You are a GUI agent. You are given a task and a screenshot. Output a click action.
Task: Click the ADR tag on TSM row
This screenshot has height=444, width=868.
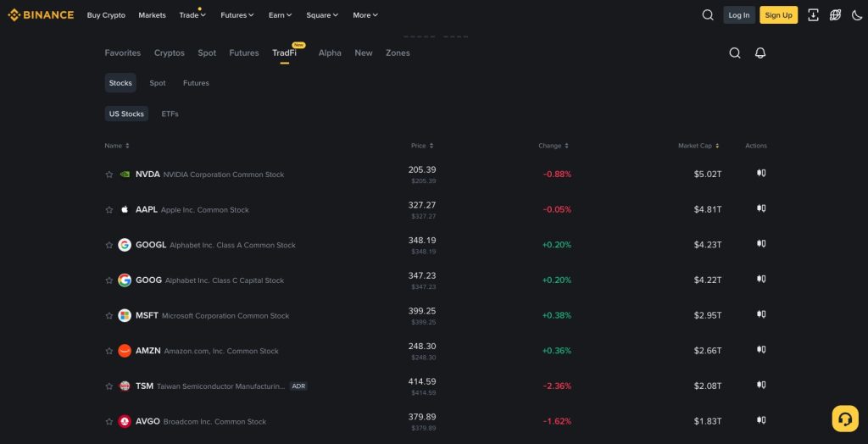pos(298,386)
